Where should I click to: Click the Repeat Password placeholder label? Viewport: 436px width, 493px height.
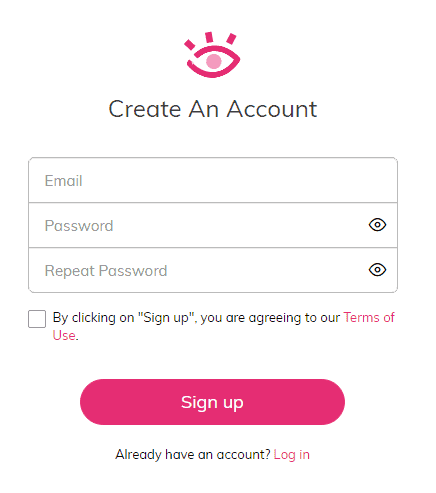(106, 271)
